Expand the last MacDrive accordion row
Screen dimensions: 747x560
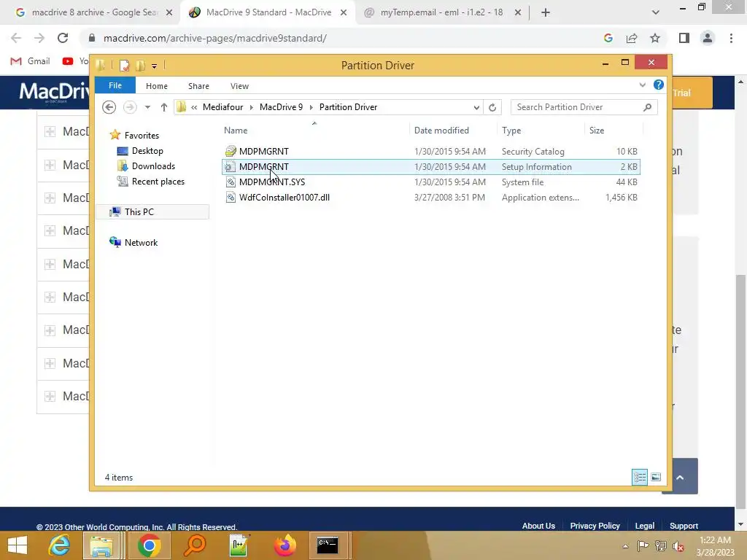pos(50,396)
